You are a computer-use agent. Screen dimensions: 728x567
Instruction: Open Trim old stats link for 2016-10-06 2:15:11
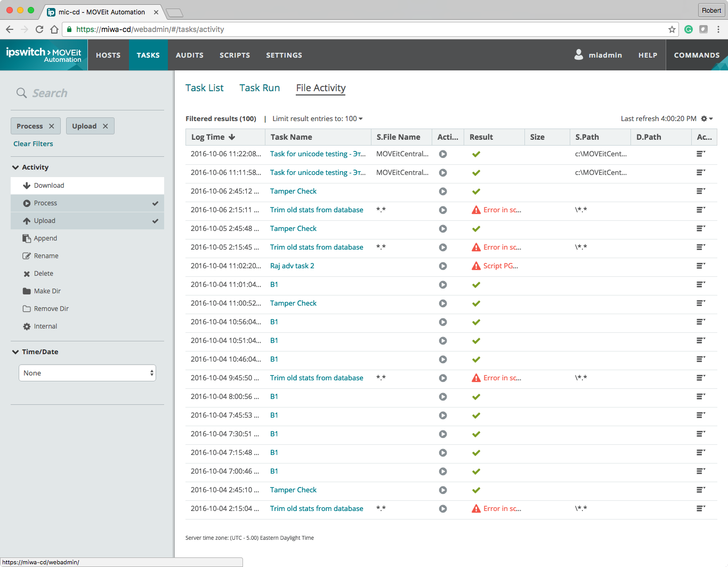pos(317,210)
